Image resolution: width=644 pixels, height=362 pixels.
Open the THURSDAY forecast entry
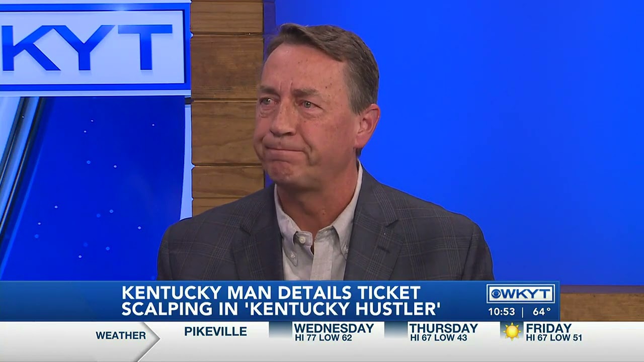444,332
